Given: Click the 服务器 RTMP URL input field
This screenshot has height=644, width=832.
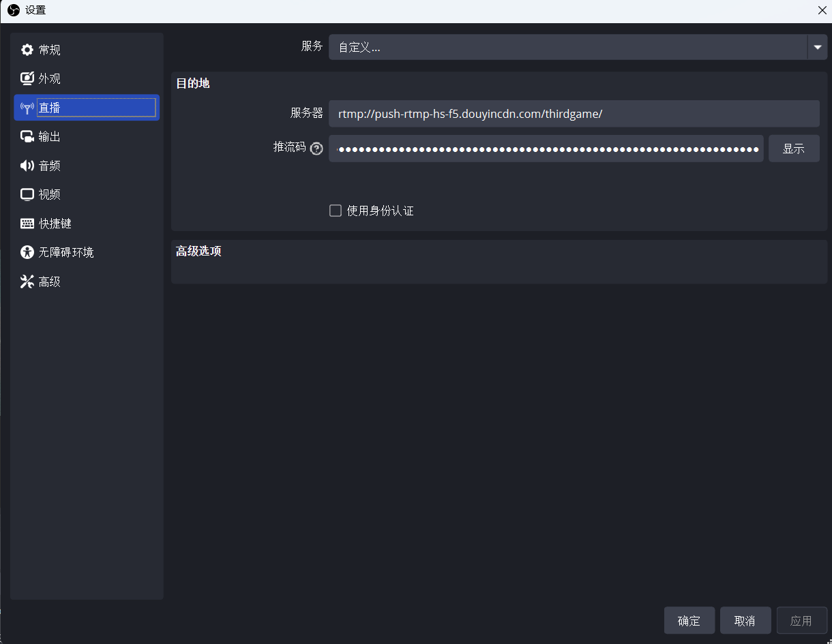Looking at the screenshot, I should [573, 114].
